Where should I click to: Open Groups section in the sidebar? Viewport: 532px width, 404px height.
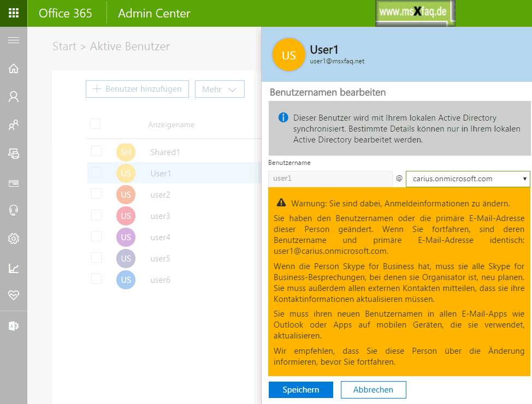(14, 125)
